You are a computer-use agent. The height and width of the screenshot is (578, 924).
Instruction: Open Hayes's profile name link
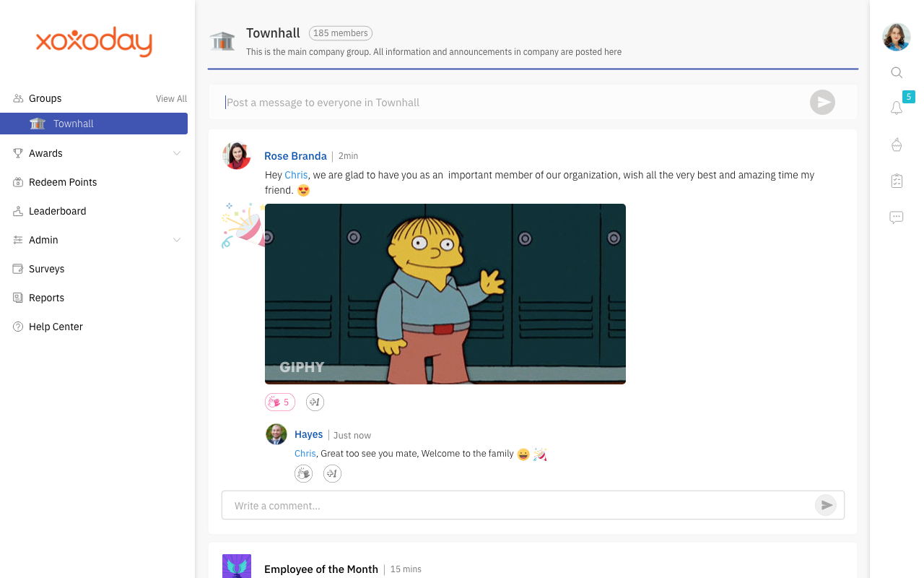pyautogui.click(x=309, y=434)
